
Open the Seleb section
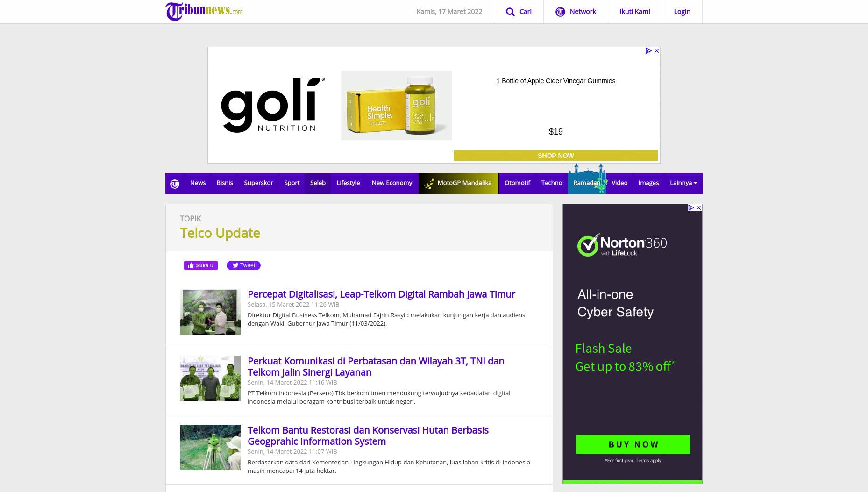(318, 183)
